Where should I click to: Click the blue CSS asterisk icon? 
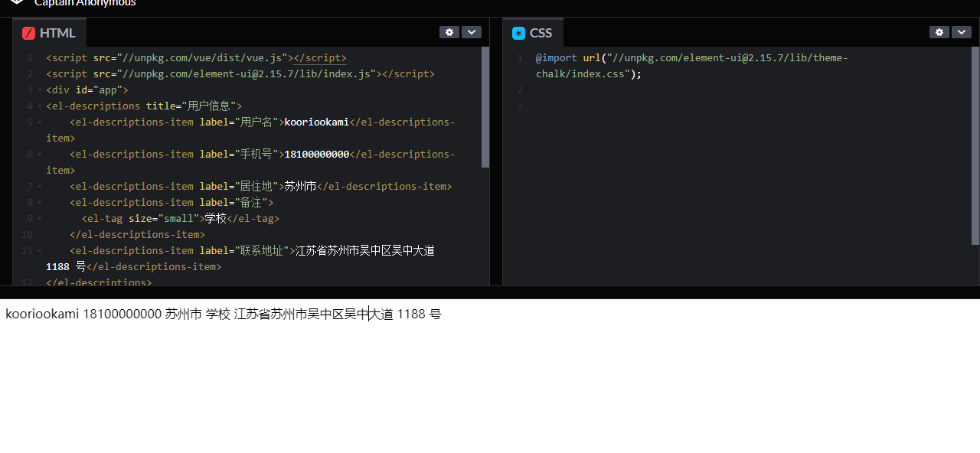[519, 33]
